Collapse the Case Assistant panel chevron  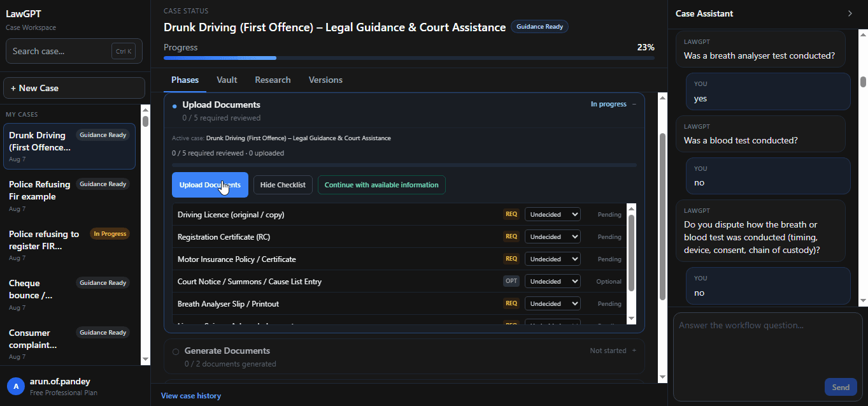coord(850,13)
